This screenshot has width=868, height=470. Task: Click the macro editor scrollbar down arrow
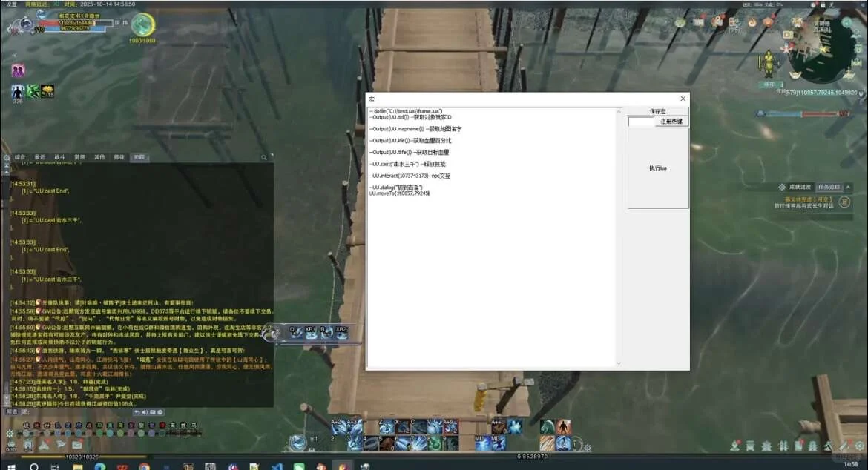(x=619, y=363)
